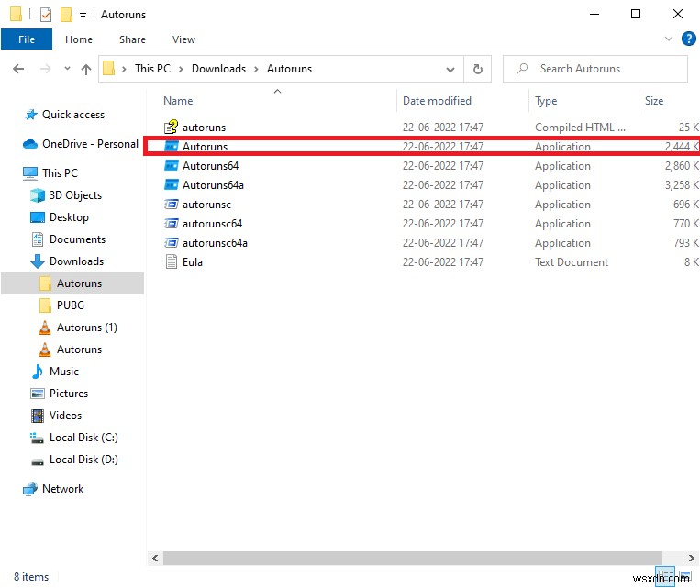The width and height of the screenshot is (700, 588).
Task: Click the Local Disk (C:) drive icon
Action: coord(37,438)
